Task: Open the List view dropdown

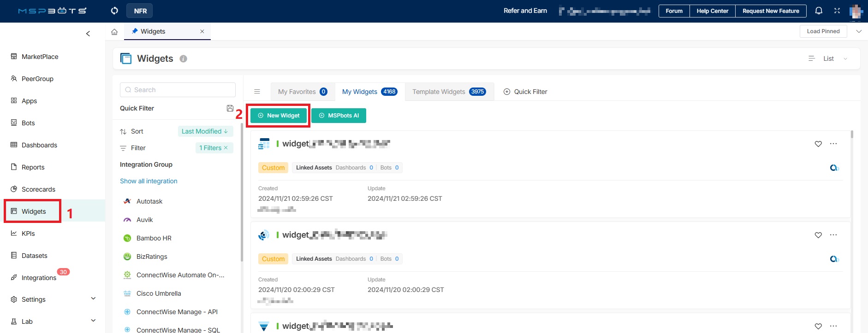Action: [828, 58]
